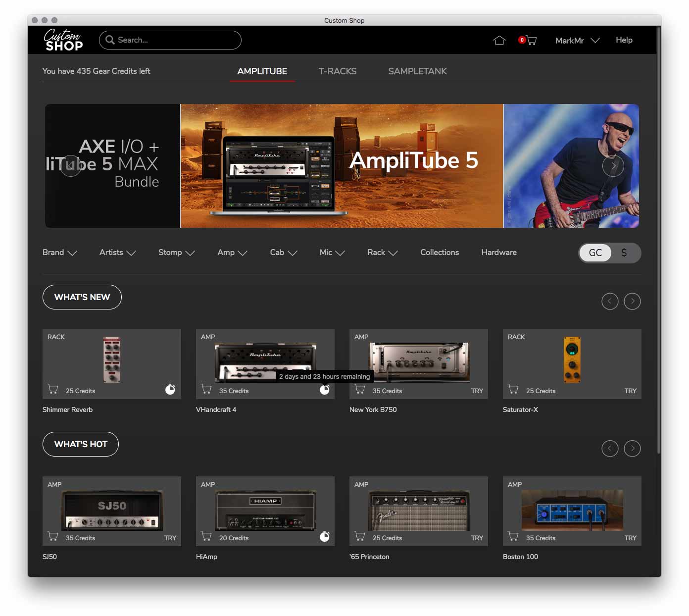This screenshot has width=689, height=616.
Task: Click the timer icon on HiAmp card
Action: click(324, 536)
